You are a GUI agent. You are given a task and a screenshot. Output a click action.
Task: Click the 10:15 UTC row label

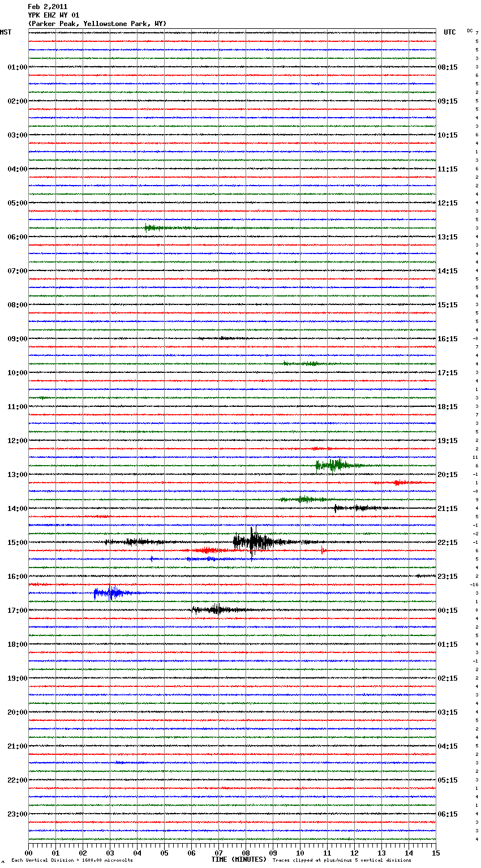448,135
